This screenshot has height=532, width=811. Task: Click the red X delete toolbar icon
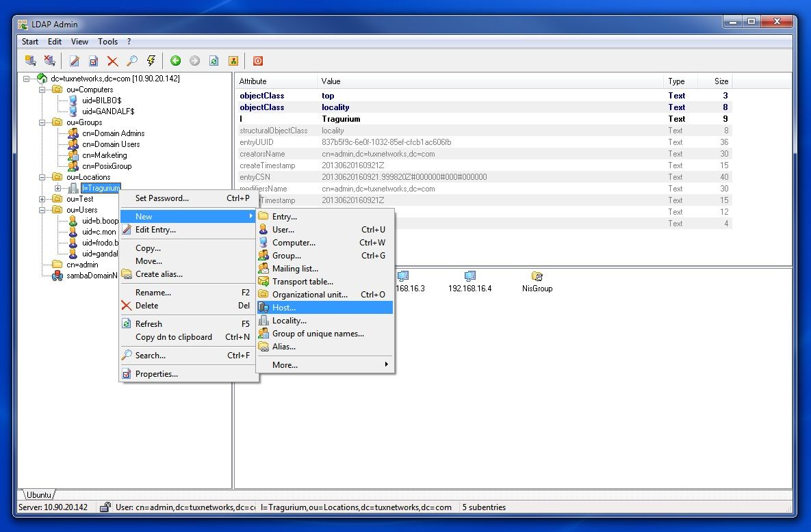112,61
